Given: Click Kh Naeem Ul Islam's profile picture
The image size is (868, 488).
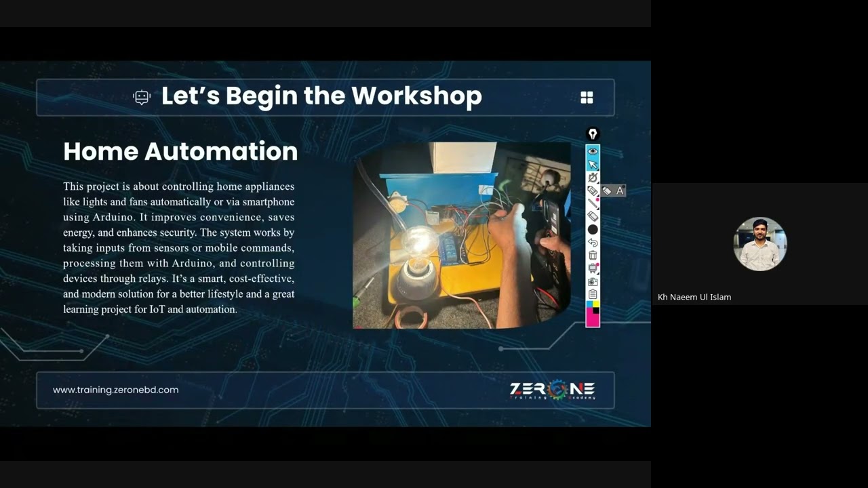Looking at the screenshot, I should (x=760, y=244).
